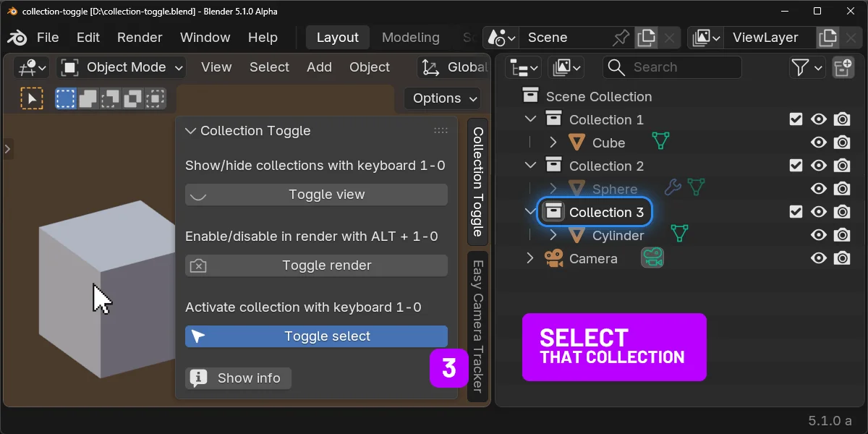Uncheck the Collection 2 checkbox

796,165
